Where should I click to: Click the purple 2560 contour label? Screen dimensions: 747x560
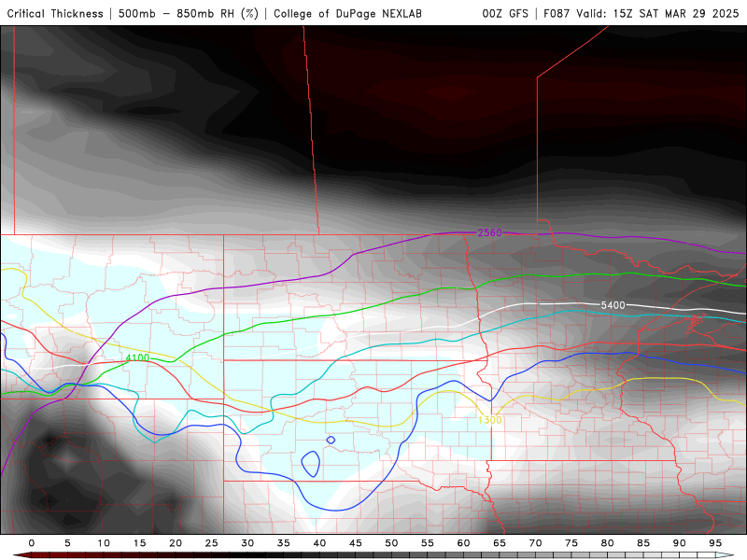(x=489, y=232)
